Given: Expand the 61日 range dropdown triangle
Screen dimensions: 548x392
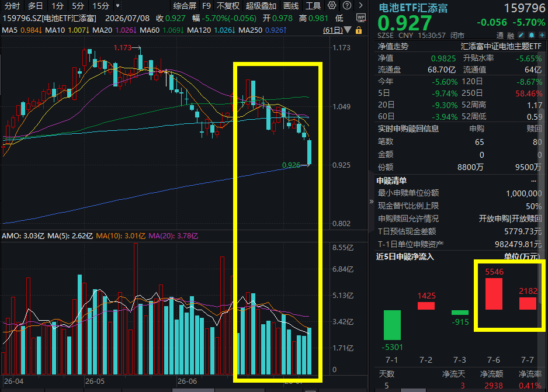Looking at the screenshot, I should point(348,30).
